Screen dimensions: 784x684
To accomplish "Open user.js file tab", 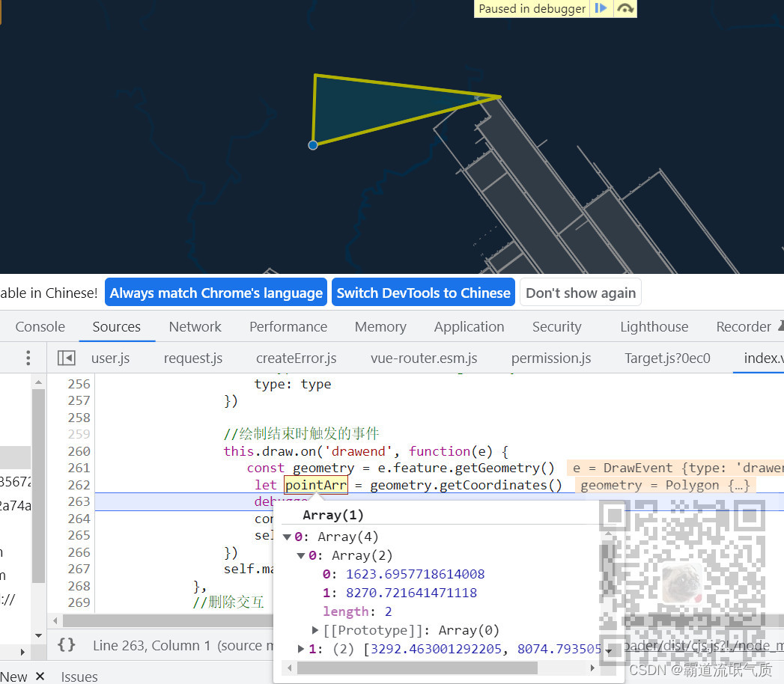I will click(111, 358).
